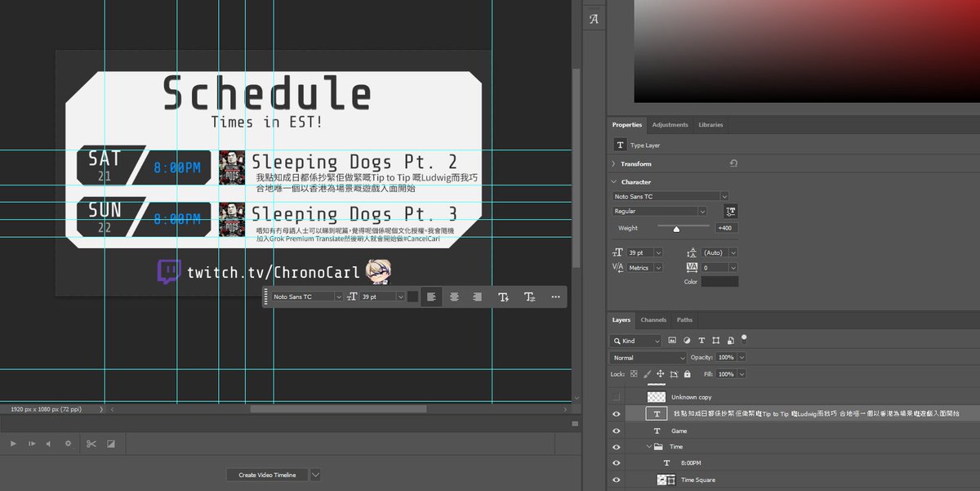Screen dimensions: 980x491
Task: Open text properties icon in floating taskbar
Action: tap(529, 297)
